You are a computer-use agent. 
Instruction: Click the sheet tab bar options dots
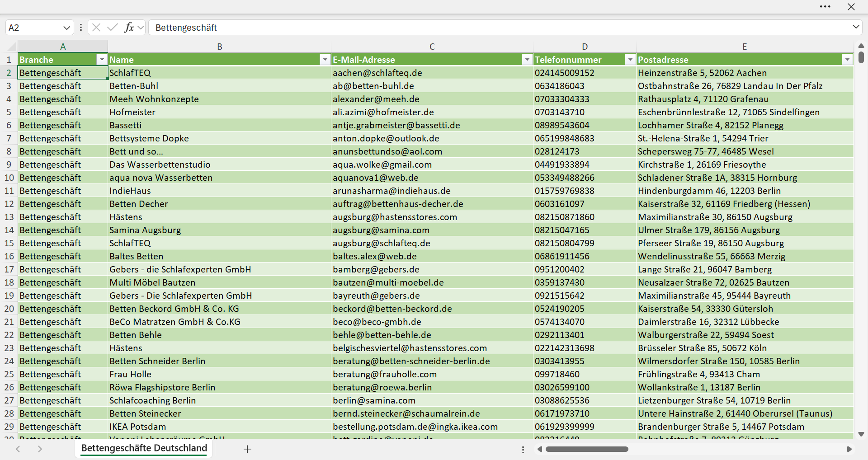point(523,450)
